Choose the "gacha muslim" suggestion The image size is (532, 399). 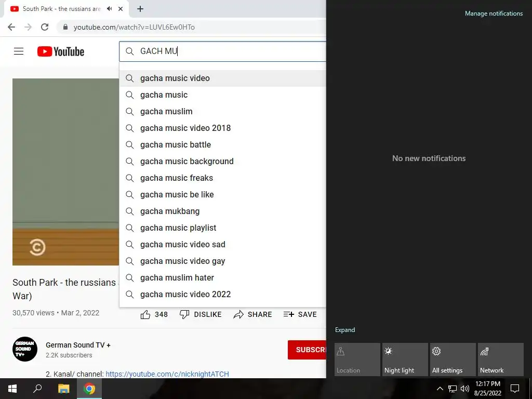(222, 111)
